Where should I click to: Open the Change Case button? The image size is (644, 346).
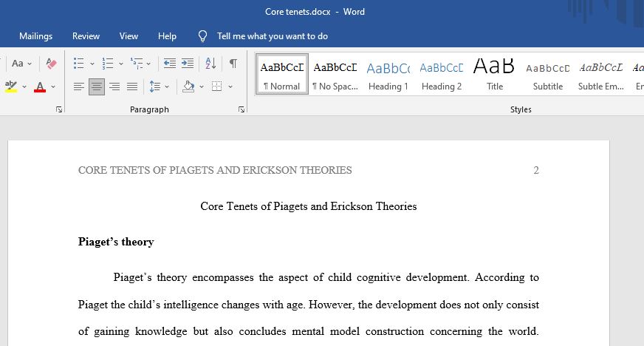[18, 64]
